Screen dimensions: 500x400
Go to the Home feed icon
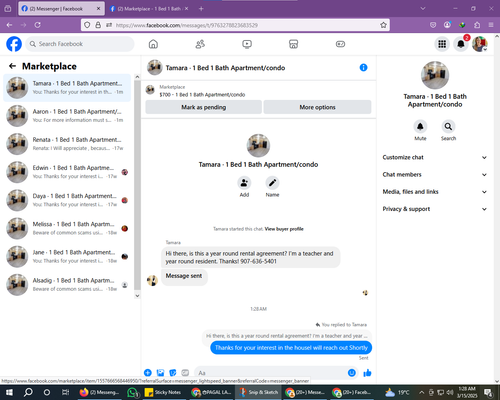153,44
